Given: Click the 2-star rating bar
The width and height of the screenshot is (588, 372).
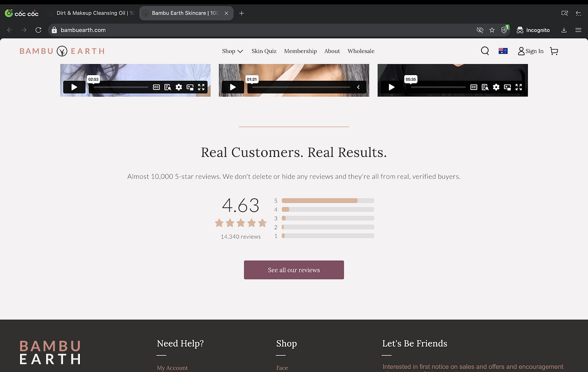Looking at the screenshot, I should pos(328,227).
